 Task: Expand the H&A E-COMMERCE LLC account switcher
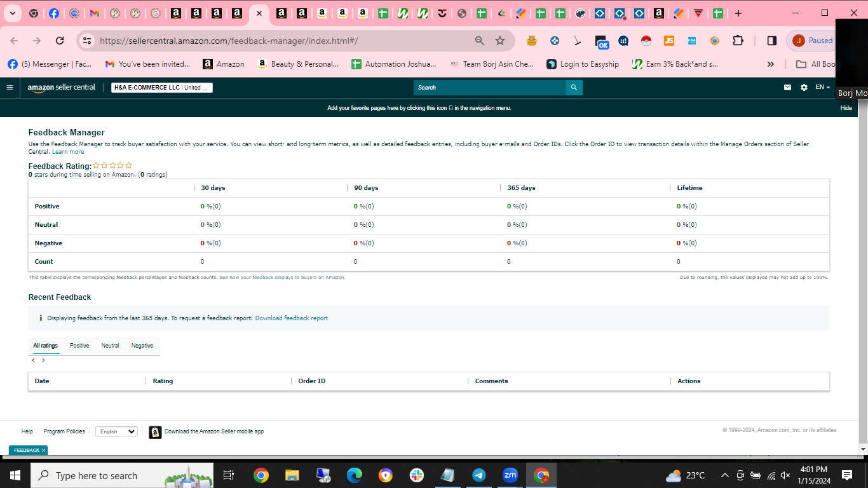point(162,88)
